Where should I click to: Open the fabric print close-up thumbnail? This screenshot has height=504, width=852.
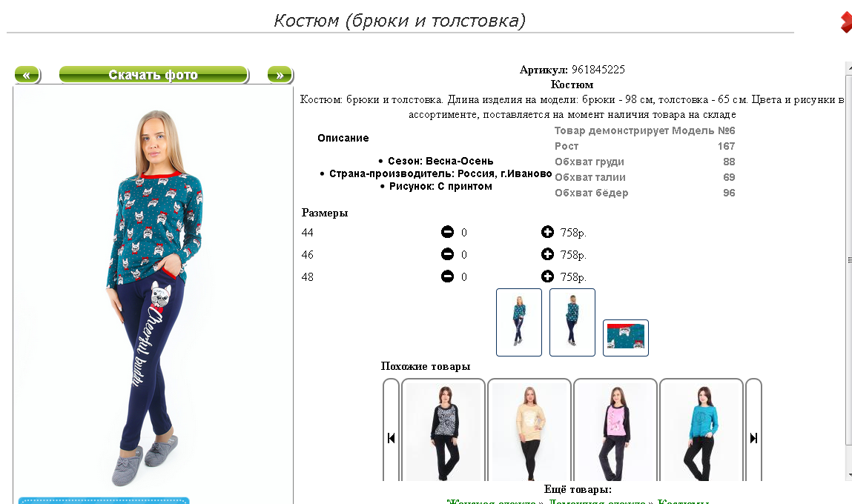click(625, 337)
